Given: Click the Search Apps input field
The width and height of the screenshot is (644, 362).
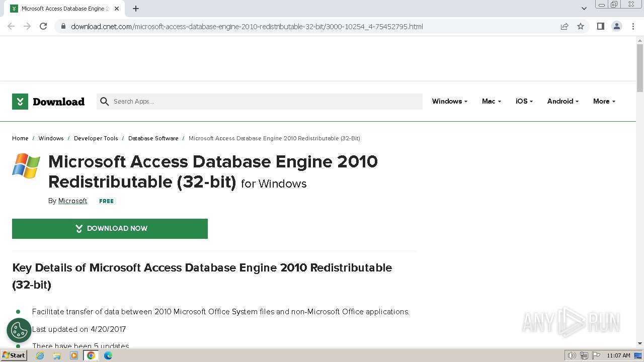Looking at the screenshot, I should pos(262,102).
